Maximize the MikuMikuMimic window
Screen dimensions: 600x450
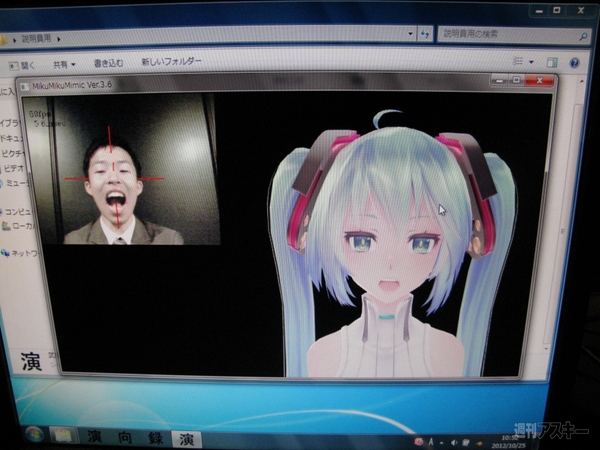click(x=515, y=80)
